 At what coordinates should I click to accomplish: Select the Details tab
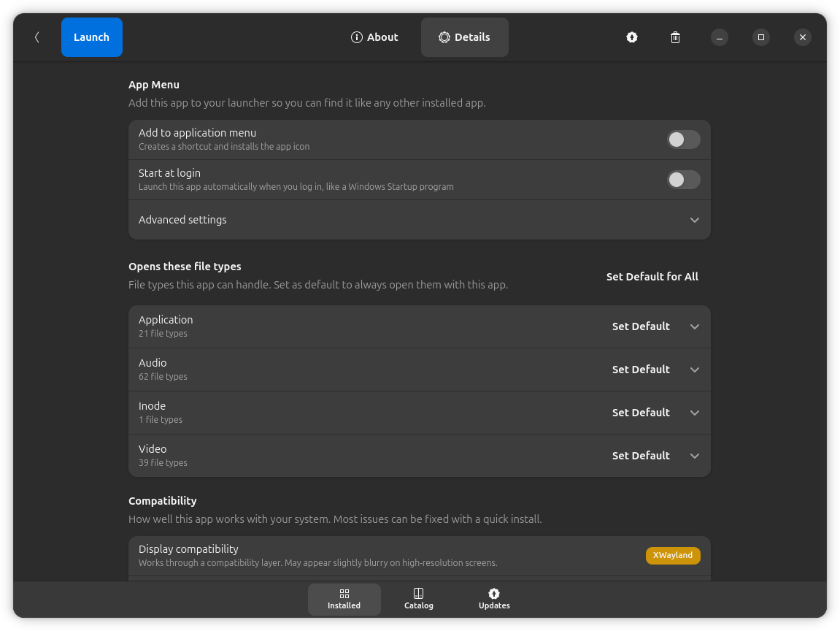tap(464, 37)
